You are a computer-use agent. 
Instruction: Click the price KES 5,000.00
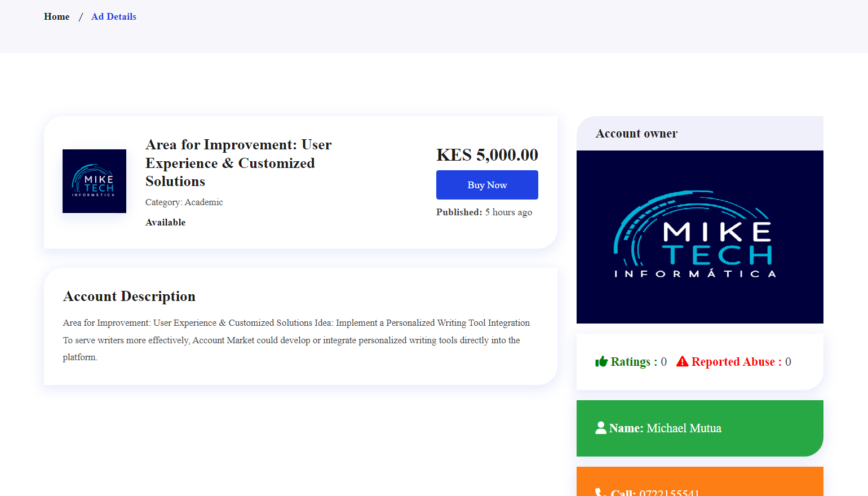487,154
